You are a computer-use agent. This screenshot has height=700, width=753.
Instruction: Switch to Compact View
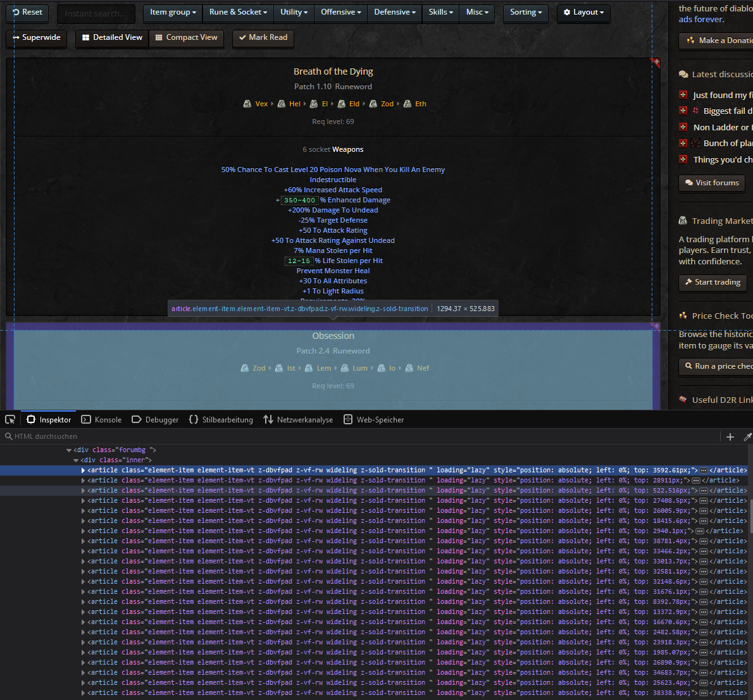[187, 38]
